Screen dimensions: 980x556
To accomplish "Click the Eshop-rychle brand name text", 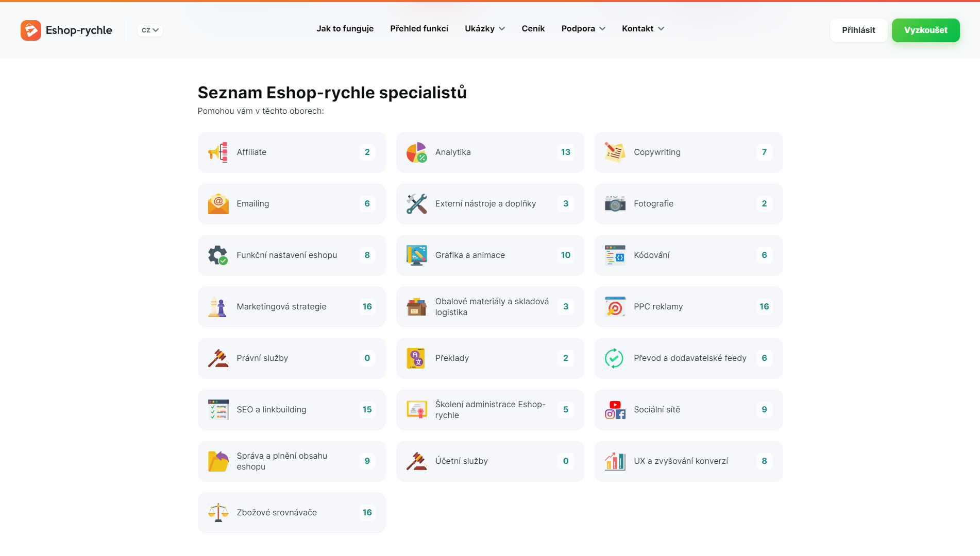I will pos(79,30).
